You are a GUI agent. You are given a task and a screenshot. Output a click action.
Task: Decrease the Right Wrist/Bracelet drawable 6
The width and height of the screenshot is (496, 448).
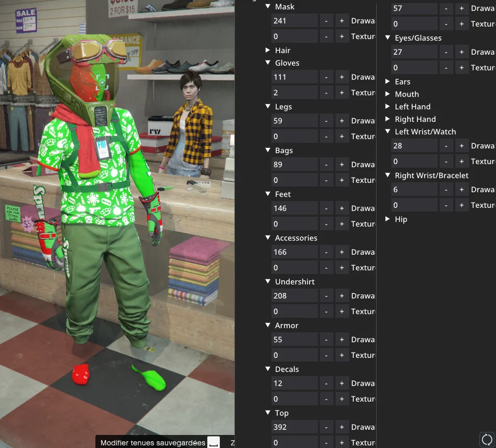(x=446, y=190)
